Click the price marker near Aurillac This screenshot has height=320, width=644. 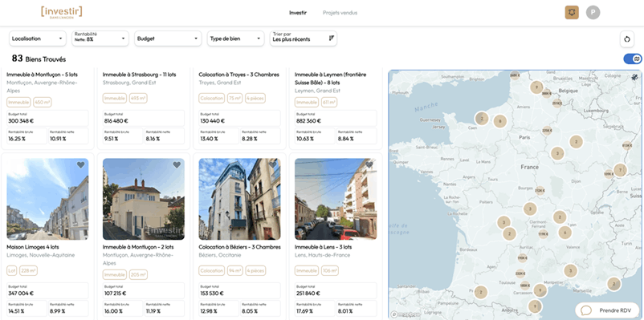(x=523, y=258)
